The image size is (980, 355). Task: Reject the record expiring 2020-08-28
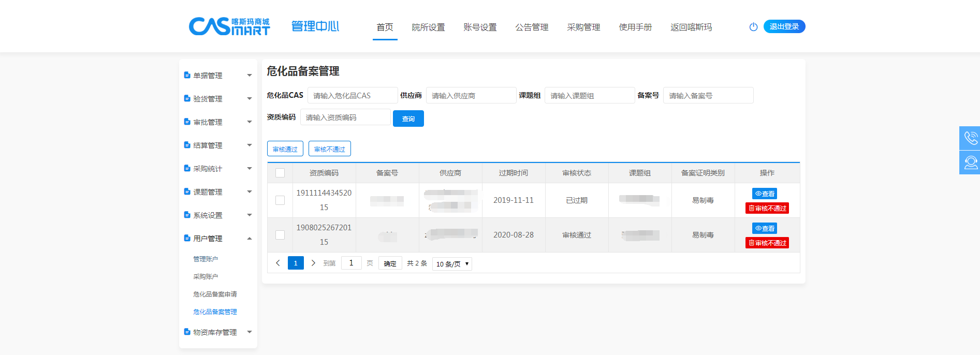coord(767,243)
